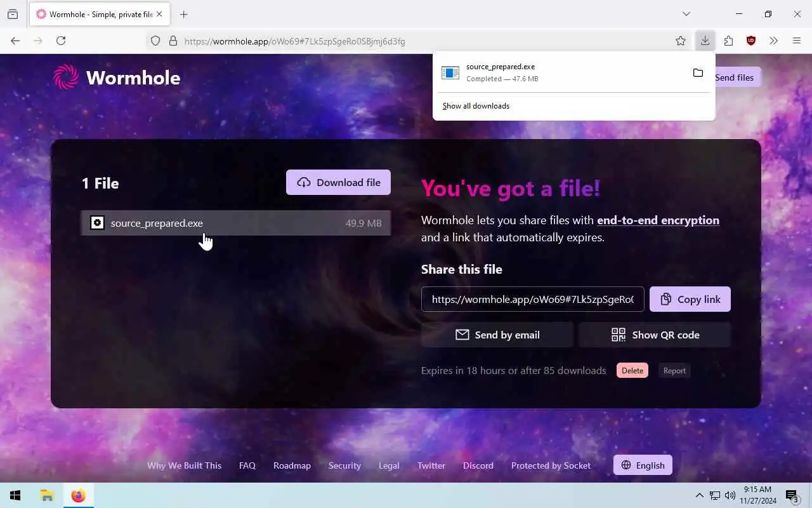Click tracking protection shield in address bar
The height and width of the screenshot is (508, 812).
(155, 41)
